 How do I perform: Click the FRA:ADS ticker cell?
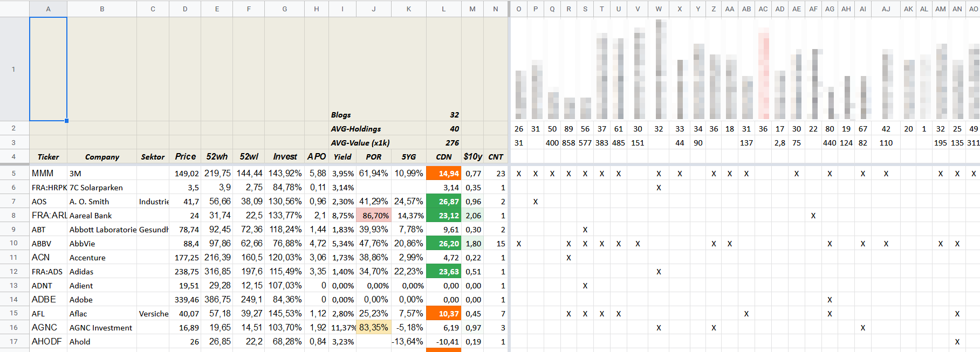[x=48, y=272]
